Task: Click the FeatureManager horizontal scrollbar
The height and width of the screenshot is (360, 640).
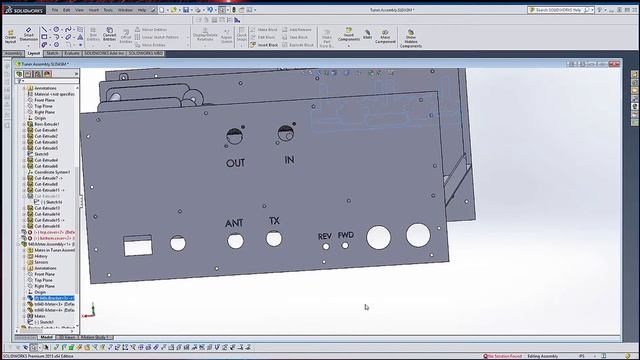Action: point(45,331)
